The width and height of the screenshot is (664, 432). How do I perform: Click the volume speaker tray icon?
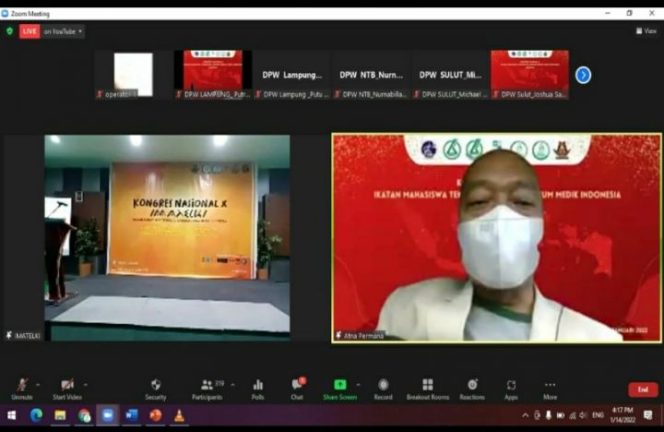[x=584, y=415]
